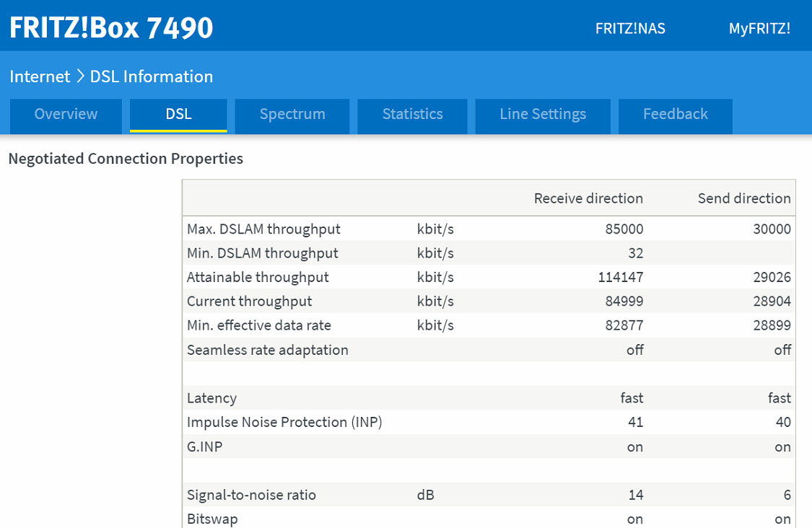812x528 pixels.
Task: Open the FRITZ!NAS link
Action: click(630, 29)
